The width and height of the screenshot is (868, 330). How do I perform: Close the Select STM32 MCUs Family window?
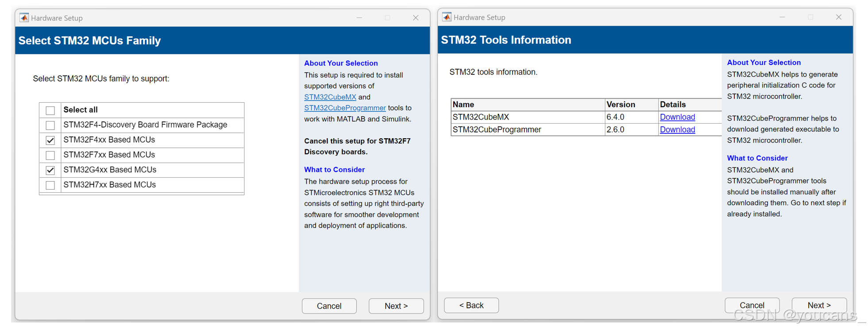pos(416,18)
